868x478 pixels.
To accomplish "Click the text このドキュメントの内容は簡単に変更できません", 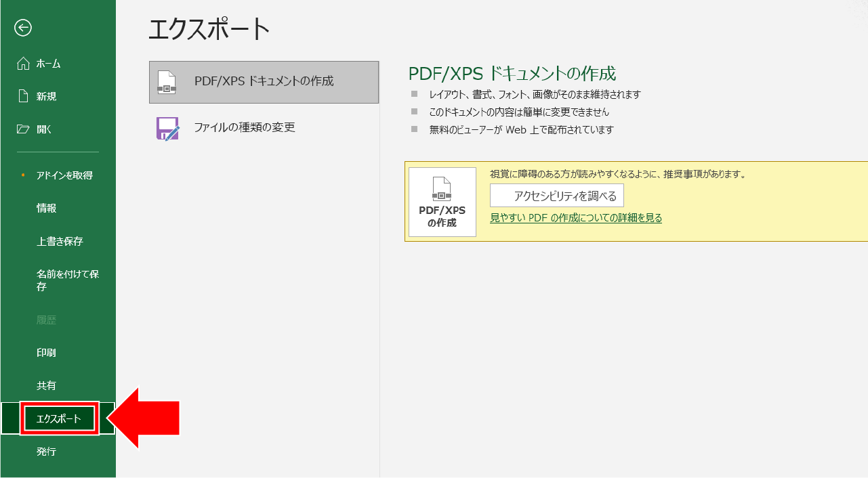I will click(x=519, y=112).
